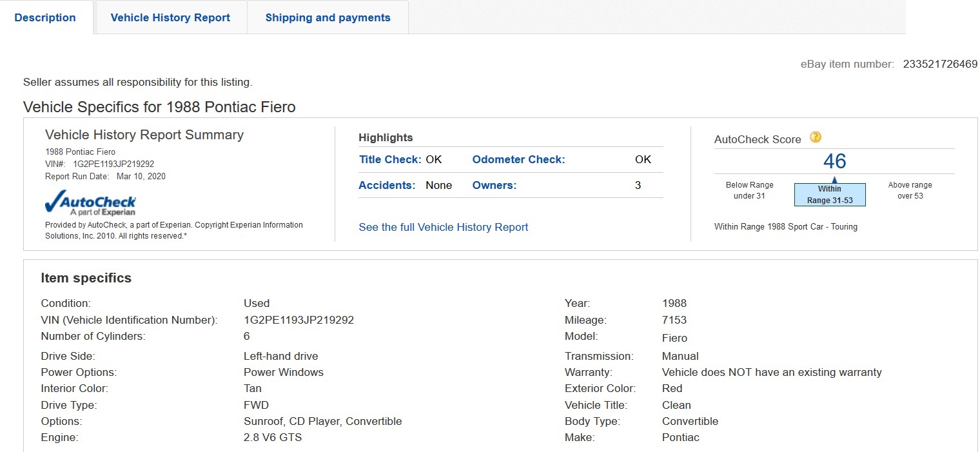The width and height of the screenshot is (980, 452).
Task: Click the Drive Side value Left-hand drive
Action: coord(280,356)
